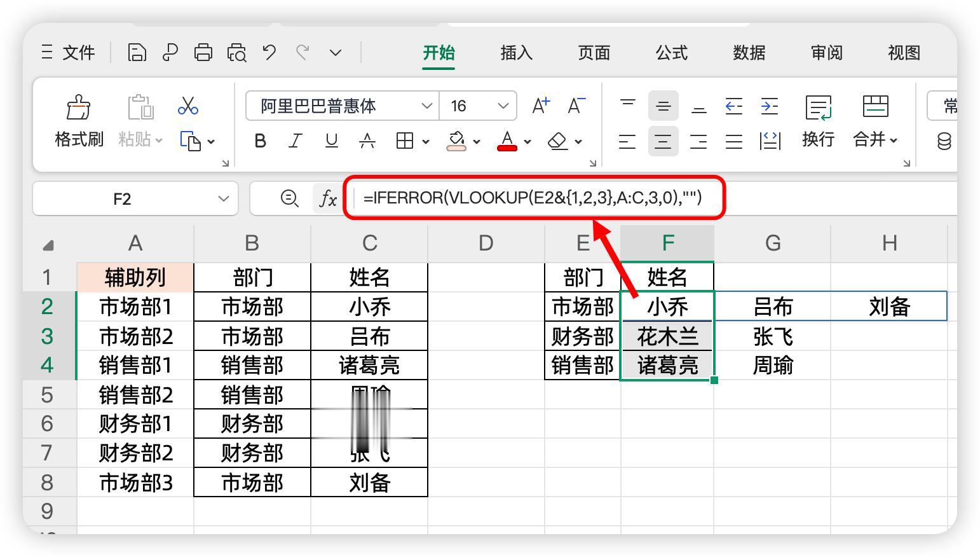Undo the last action
The width and height of the screenshot is (980, 557).
269,52
